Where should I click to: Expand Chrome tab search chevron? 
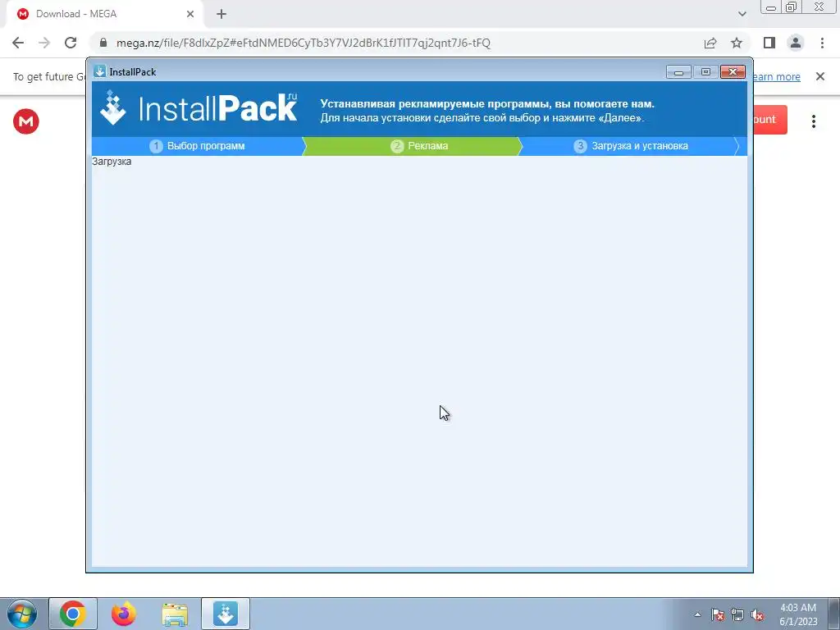click(x=742, y=14)
